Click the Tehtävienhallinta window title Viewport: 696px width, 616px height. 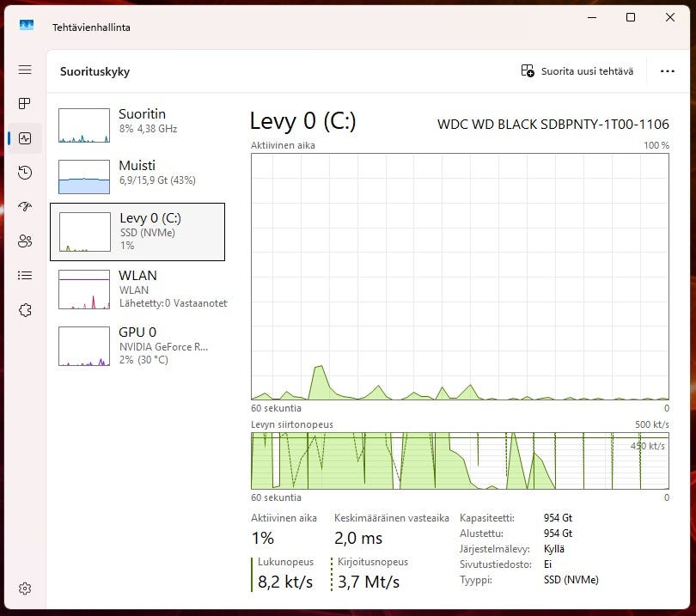[x=91, y=27]
